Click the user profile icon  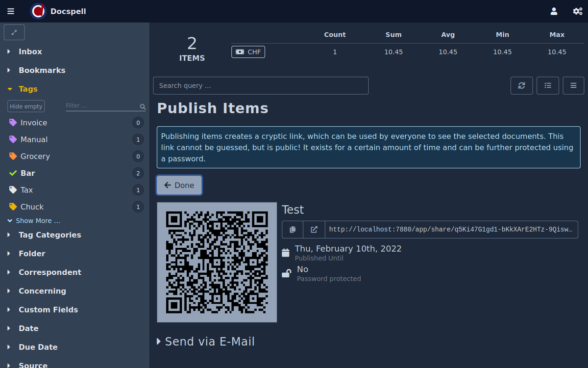[x=554, y=11]
